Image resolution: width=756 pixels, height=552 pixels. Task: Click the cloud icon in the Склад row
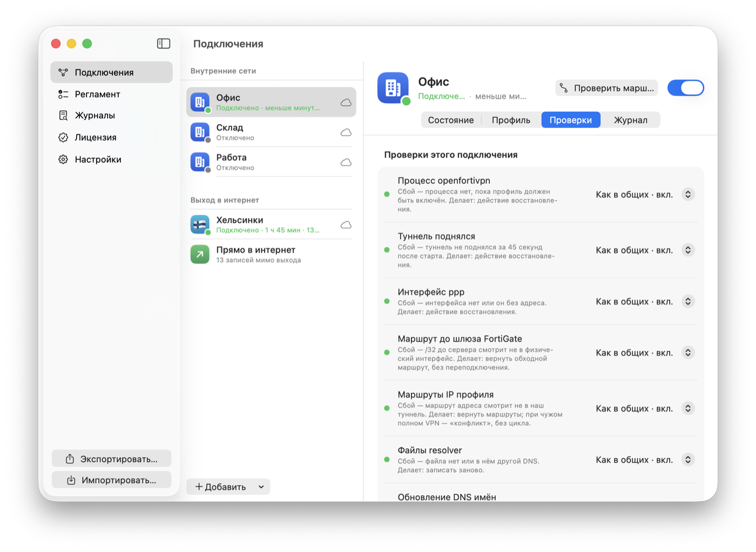[346, 132]
